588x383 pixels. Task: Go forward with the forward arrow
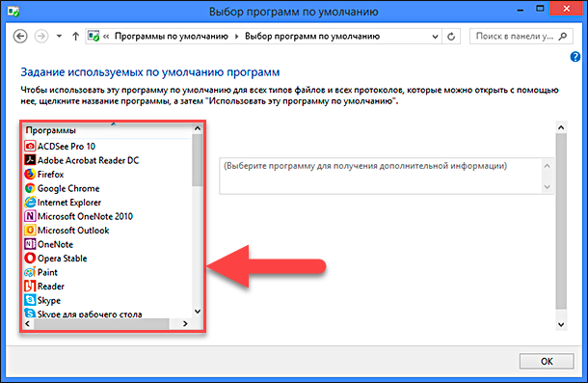click(x=41, y=37)
